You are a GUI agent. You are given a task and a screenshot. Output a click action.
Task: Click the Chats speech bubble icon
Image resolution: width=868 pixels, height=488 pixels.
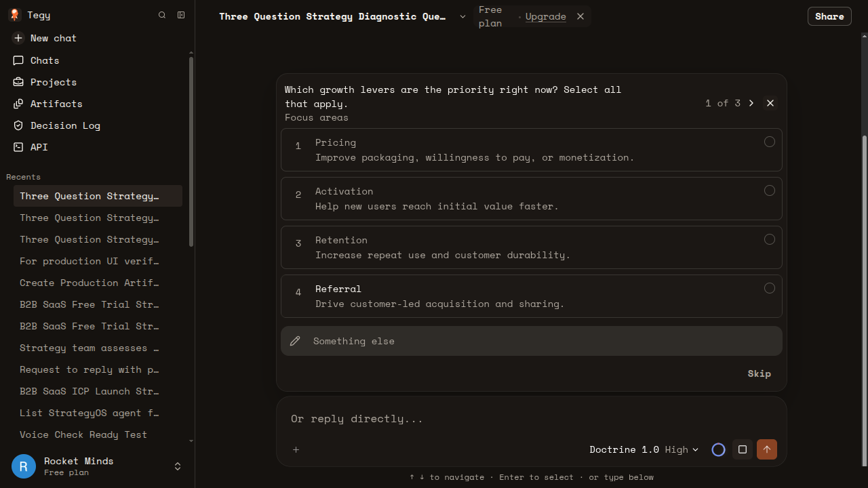[18, 60]
